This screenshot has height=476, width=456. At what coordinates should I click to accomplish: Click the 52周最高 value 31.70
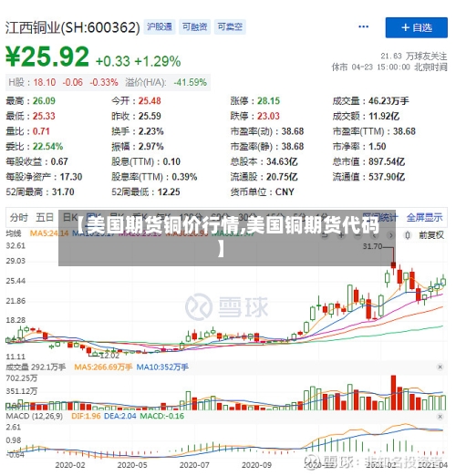(63, 192)
